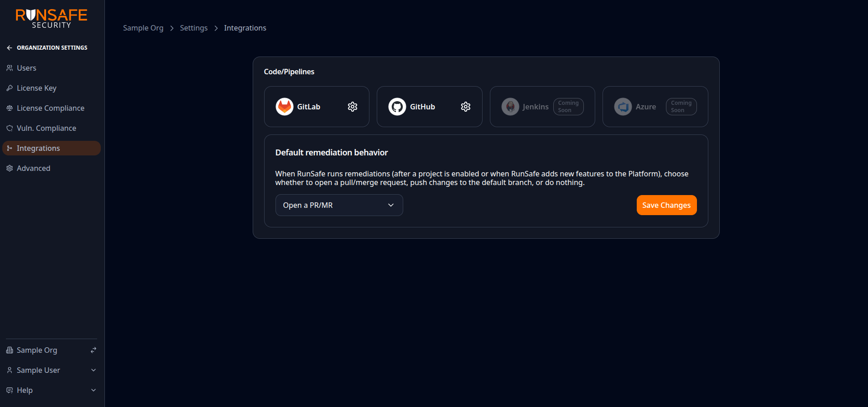Go to License Compliance settings

tap(52, 108)
